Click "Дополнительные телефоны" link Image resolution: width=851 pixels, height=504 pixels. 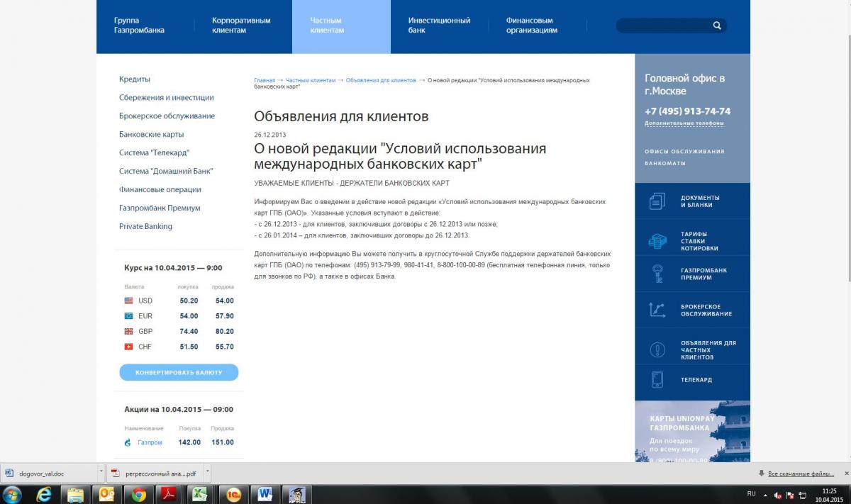pos(684,123)
